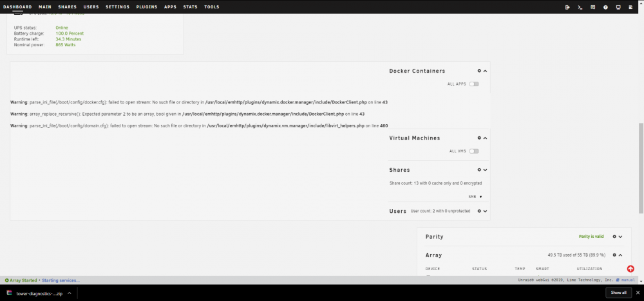Open the terminal icon in top bar
This screenshot has width=644, height=301.
[580, 7]
